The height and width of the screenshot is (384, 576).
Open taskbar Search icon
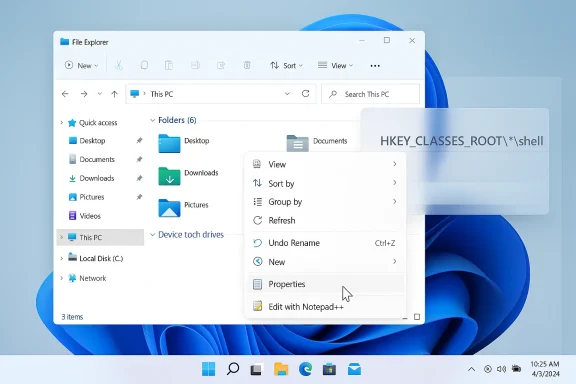tap(233, 369)
